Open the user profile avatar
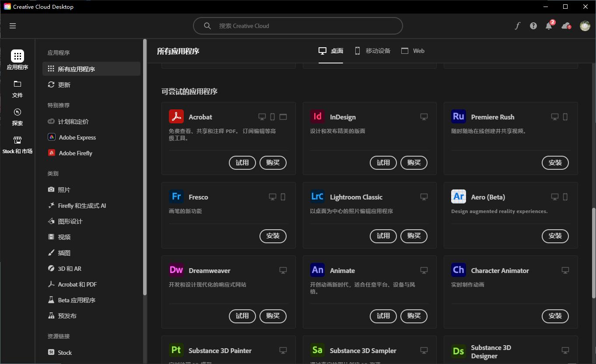 [x=585, y=26]
